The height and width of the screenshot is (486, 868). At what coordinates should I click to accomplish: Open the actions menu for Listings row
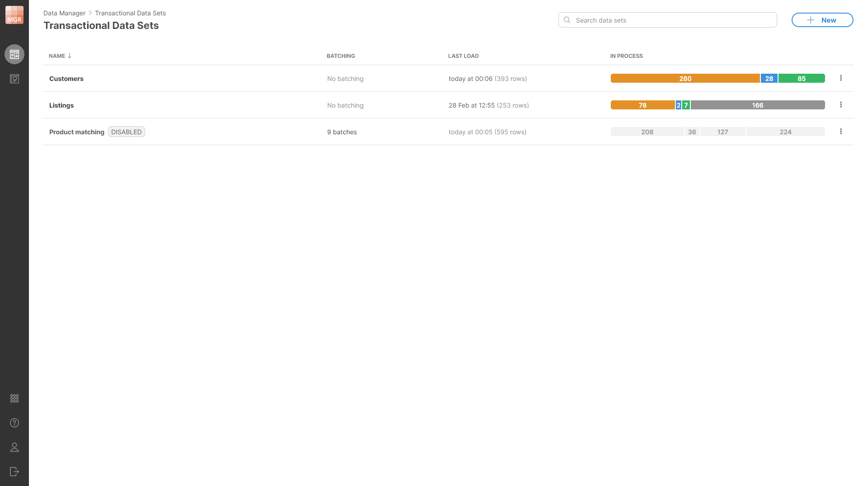coord(841,104)
